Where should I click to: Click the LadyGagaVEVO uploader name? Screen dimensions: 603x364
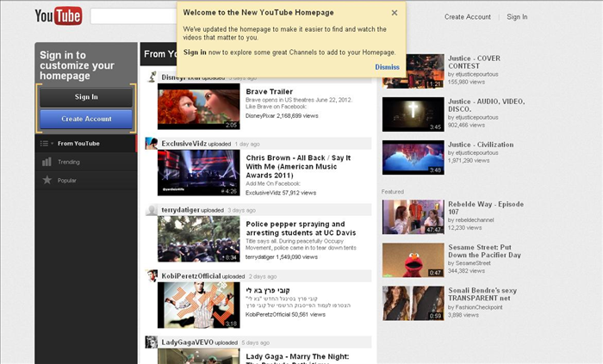(187, 342)
